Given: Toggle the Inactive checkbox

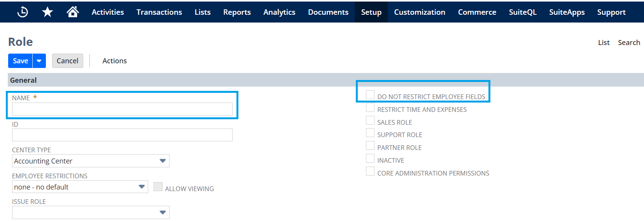Looking at the screenshot, I should click(370, 158).
